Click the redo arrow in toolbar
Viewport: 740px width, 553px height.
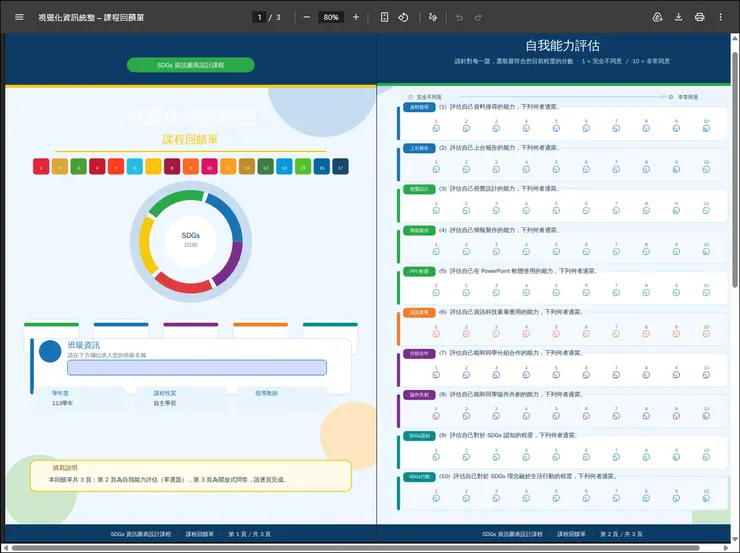[478, 17]
